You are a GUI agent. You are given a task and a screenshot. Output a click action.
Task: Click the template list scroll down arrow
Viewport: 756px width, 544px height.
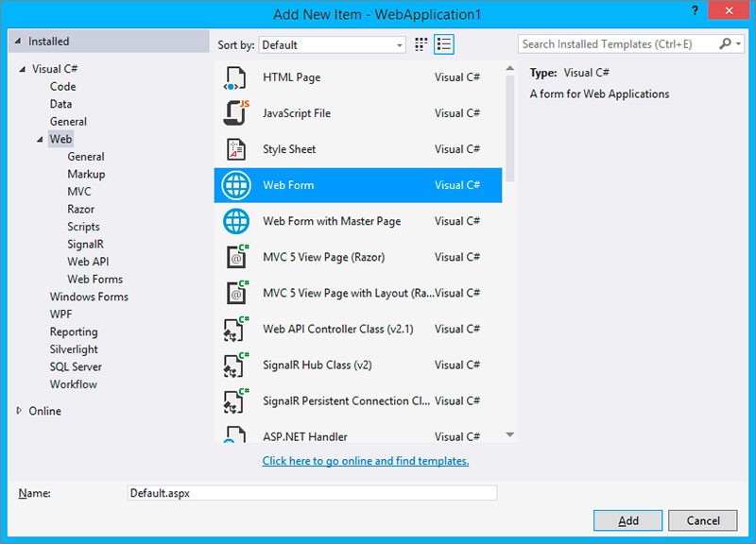tap(509, 434)
